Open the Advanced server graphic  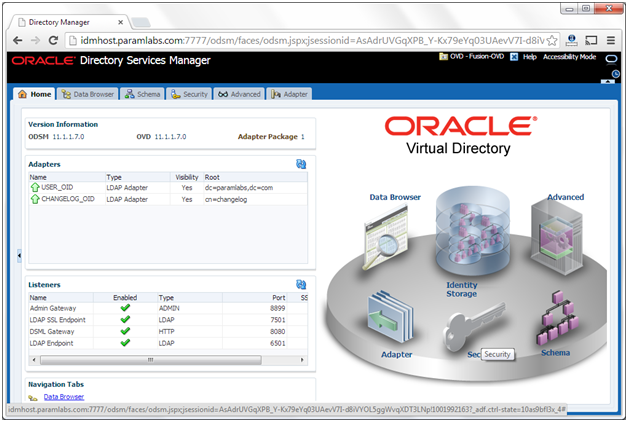point(557,238)
